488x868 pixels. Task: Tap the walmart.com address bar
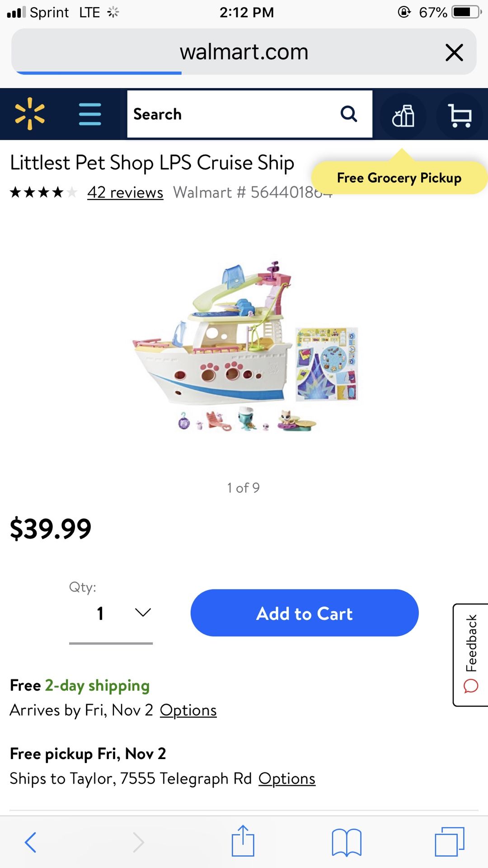[244, 52]
